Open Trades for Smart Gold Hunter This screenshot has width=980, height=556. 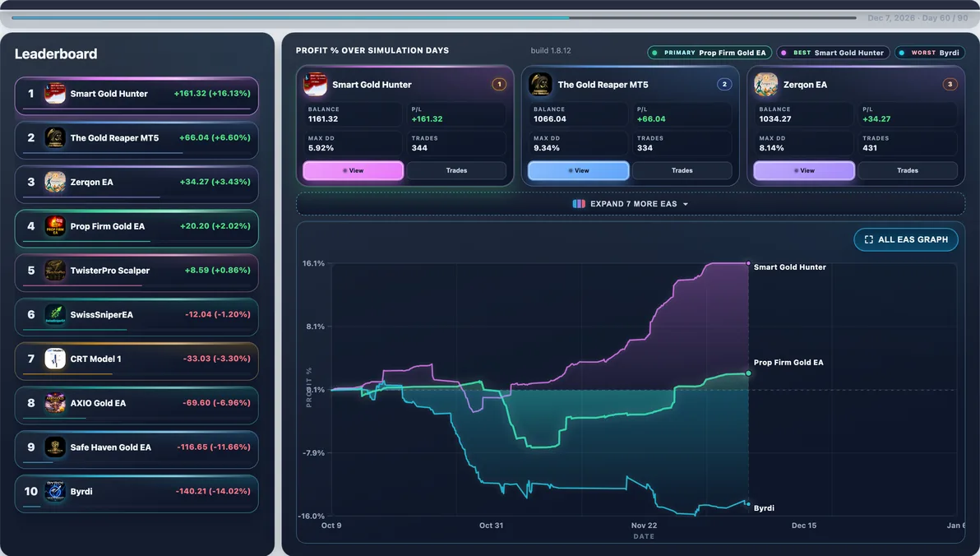coord(456,171)
